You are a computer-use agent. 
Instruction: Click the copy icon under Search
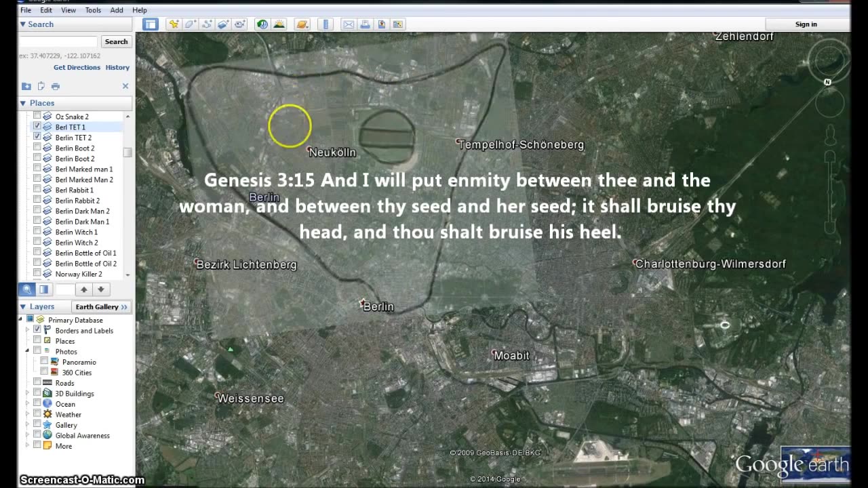[41, 86]
